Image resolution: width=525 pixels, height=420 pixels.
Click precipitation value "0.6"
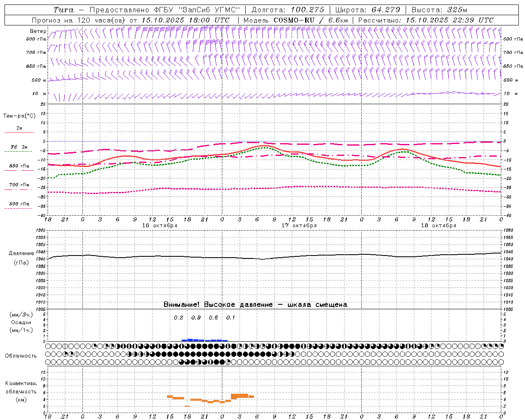tap(213, 317)
